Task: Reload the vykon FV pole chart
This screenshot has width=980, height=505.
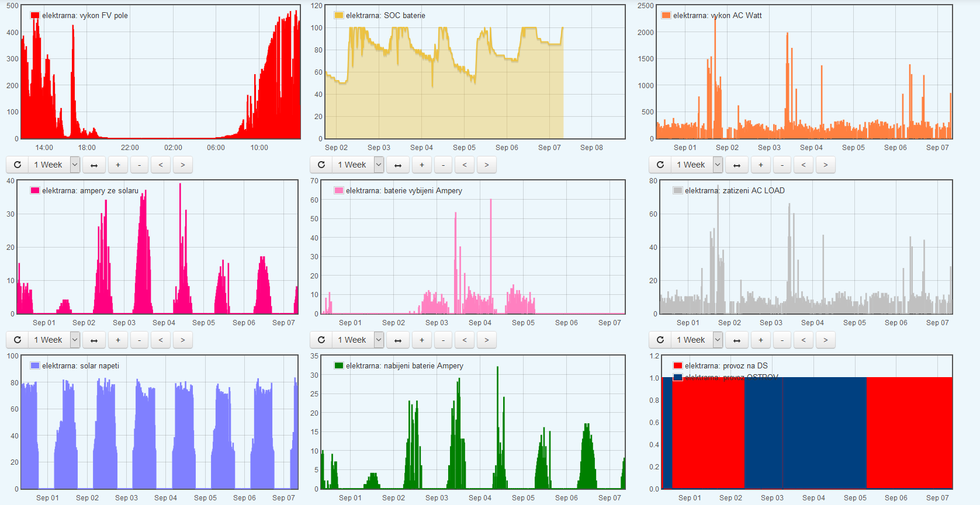Action: coord(18,165)
